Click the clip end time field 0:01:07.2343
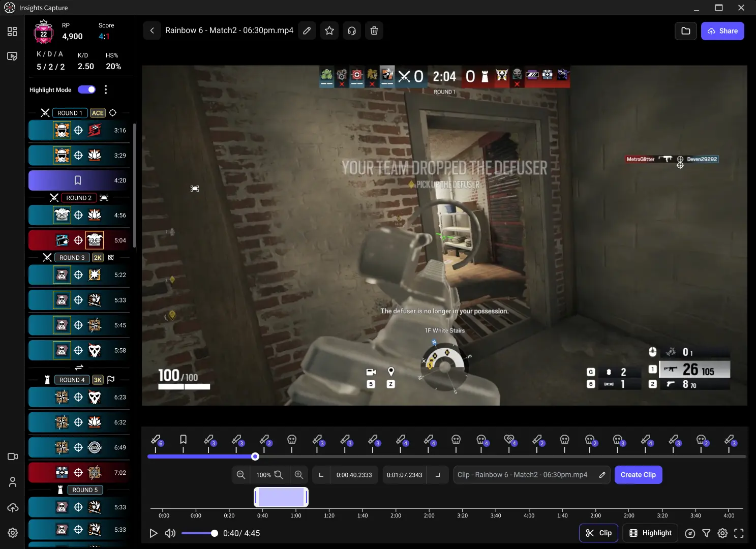 point(405,475)
